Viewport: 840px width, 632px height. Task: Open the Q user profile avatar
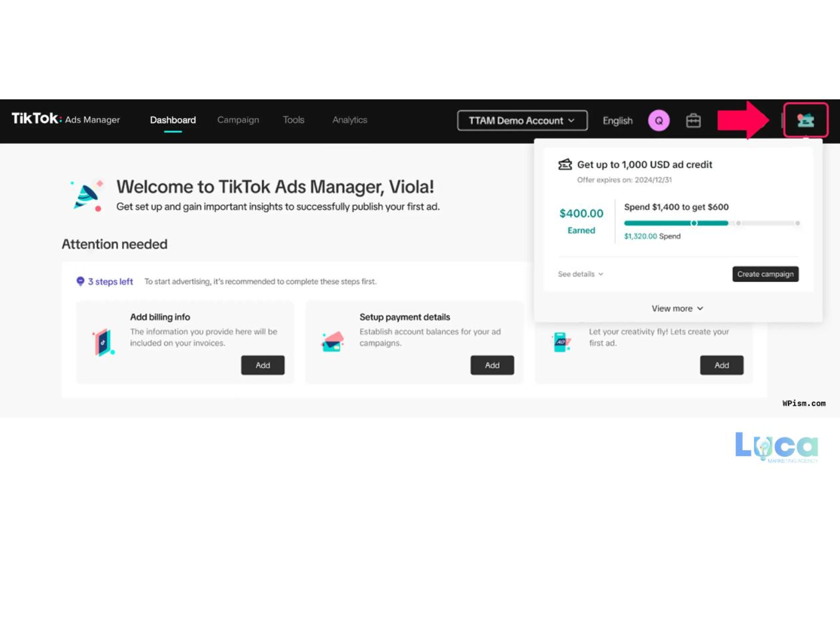pos(659,121)
